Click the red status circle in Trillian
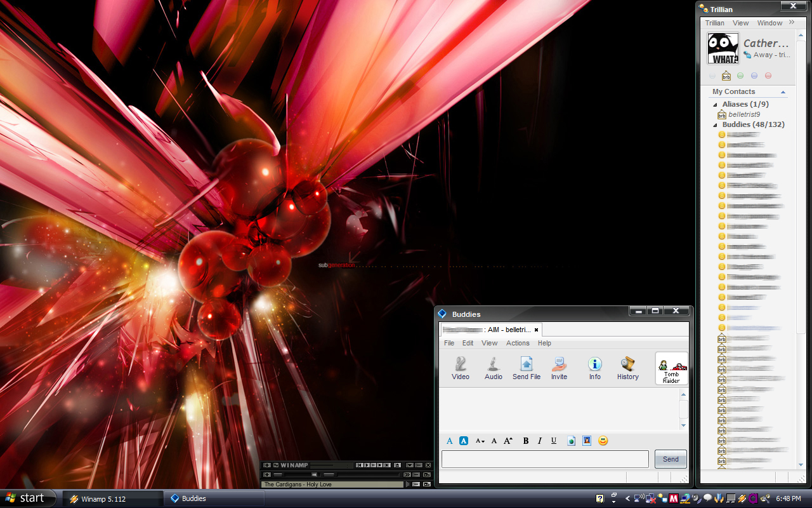Image resolution: width=812 pixels, height=508 pixels. point(768,76)
